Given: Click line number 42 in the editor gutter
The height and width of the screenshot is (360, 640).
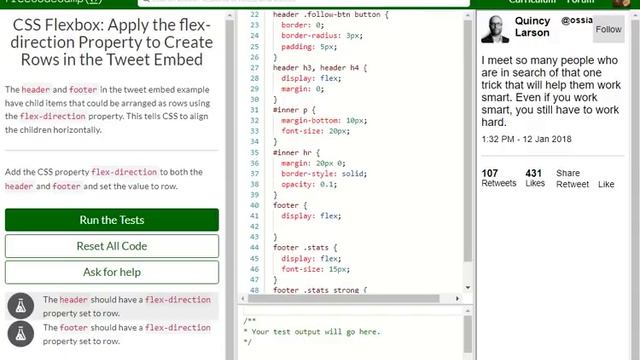Looking at the screenshot, I should [x=254, y=227].
